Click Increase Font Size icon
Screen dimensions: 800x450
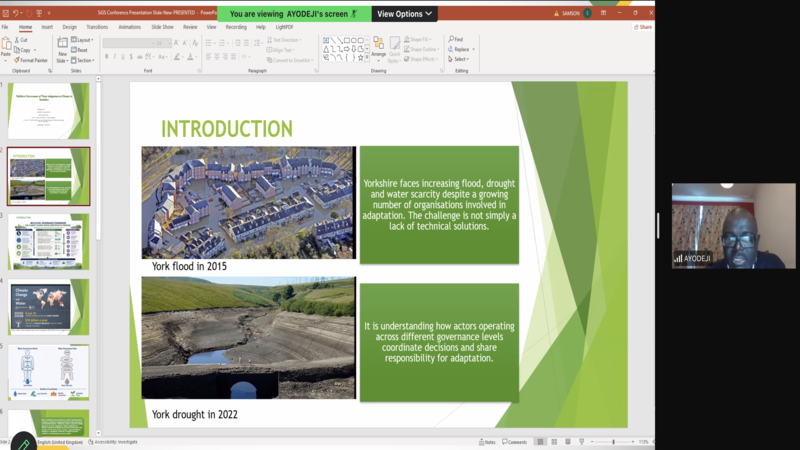(176, 43)
